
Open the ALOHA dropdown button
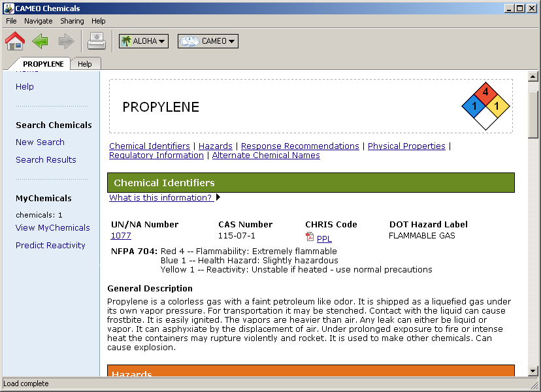[x=144, y=41]
